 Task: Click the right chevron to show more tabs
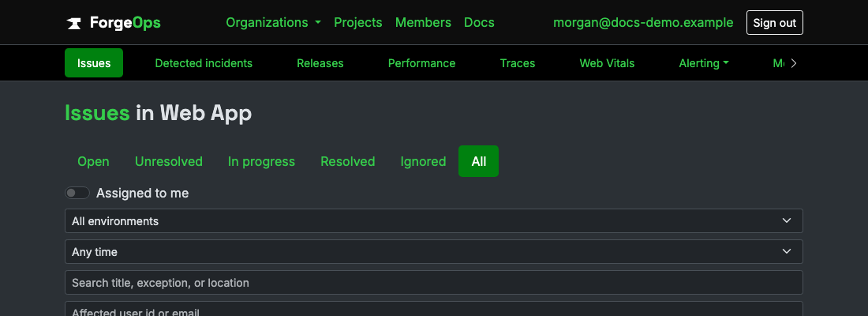794,63
